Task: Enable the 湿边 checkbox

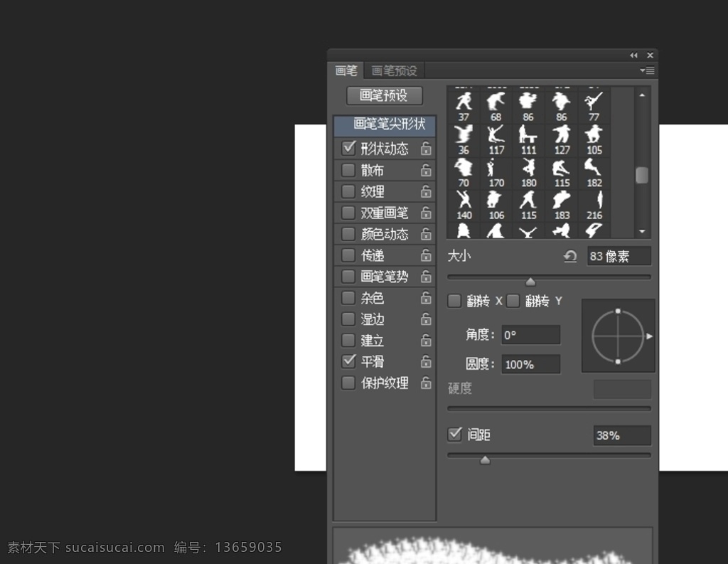Action: click(x=348, y=319)
